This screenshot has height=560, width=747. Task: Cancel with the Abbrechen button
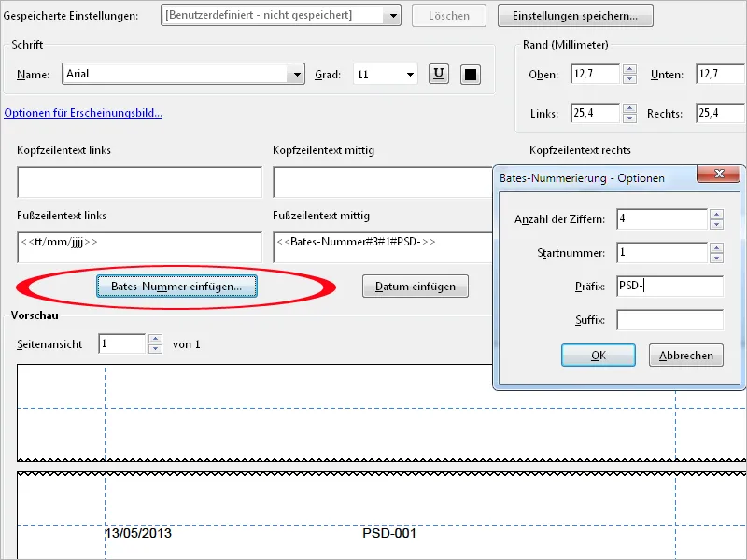coord(686,356)
